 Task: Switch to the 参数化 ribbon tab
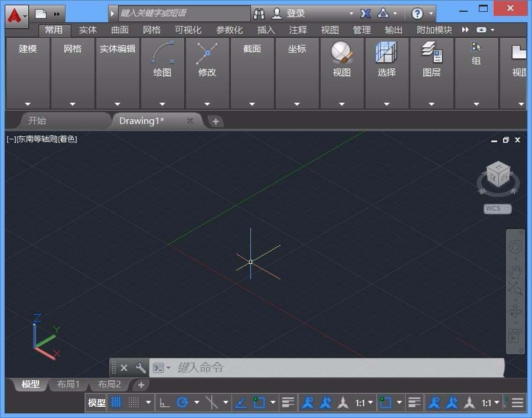pyautogui.click(x=229, y=30)
